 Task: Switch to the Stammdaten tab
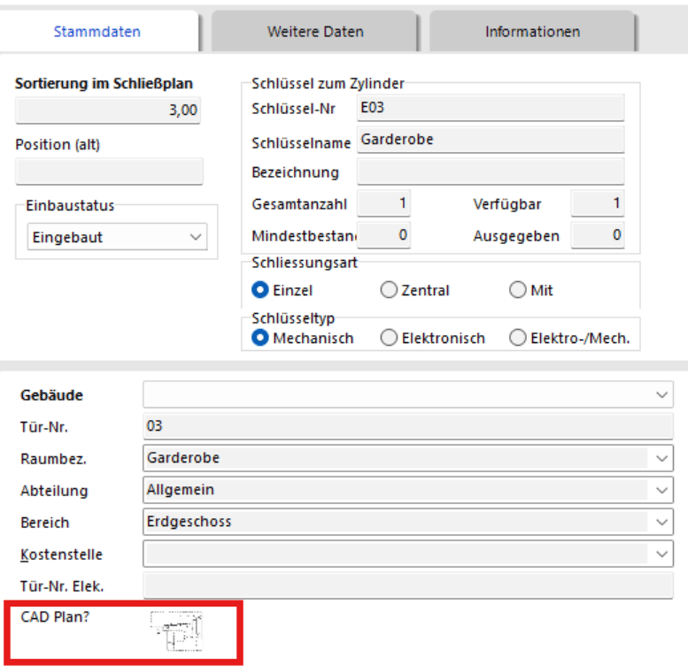(97, 32)
